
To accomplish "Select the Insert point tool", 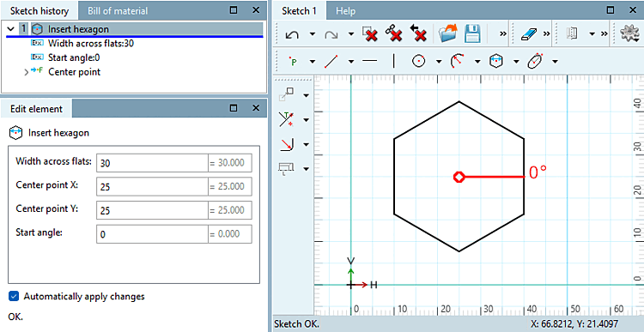I will 293,62.
